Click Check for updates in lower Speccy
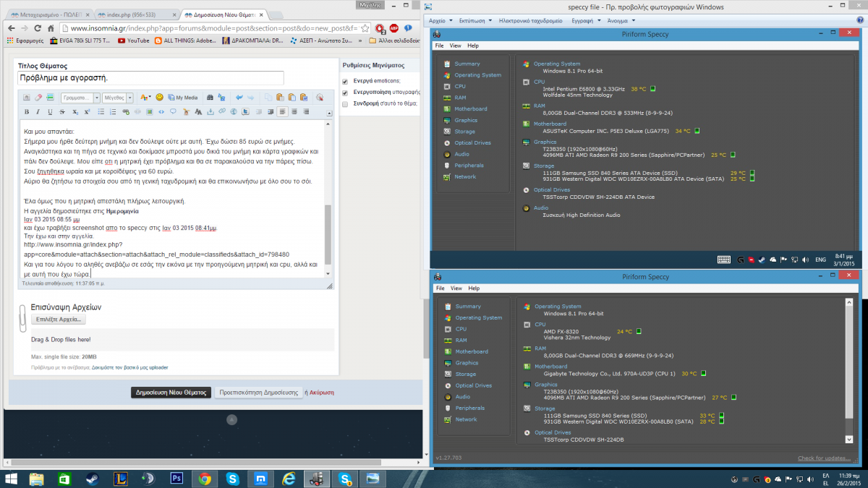 pyautogui.click(x=824, y=458)
